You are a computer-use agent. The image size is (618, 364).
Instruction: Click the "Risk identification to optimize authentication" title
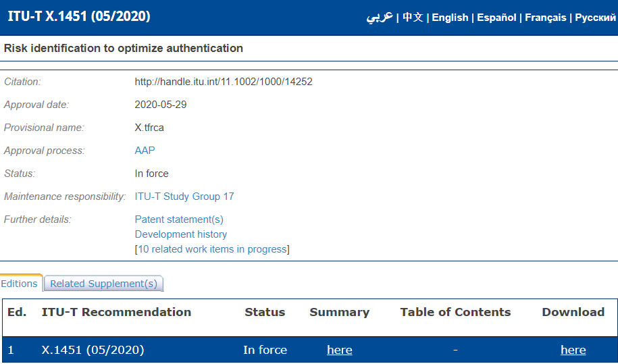click(x=124, y=48)
